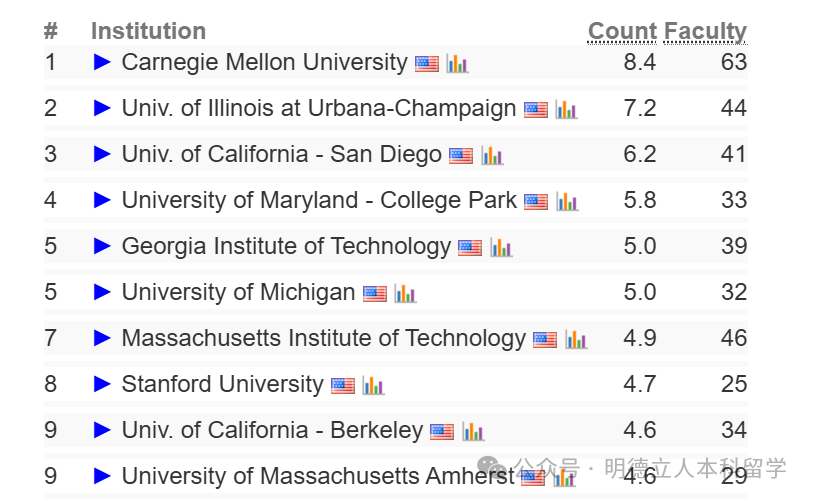Click US flag next to Stanford University

pyautogui.click(x=343, y=385)
